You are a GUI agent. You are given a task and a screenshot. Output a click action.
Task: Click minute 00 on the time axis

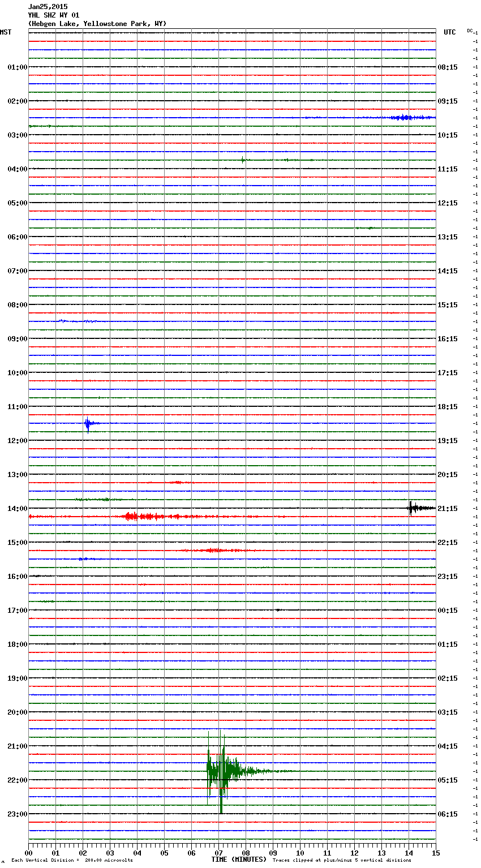tap(29, 853)
